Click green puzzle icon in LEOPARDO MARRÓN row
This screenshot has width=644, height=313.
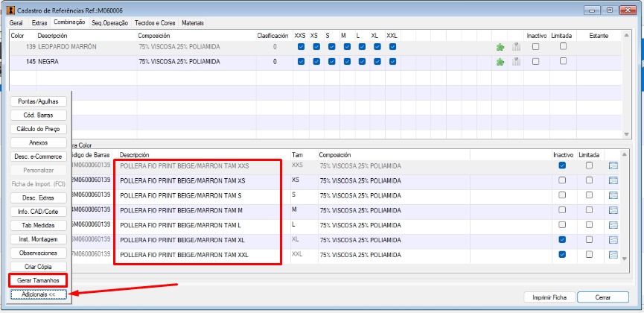coord(500,47)
